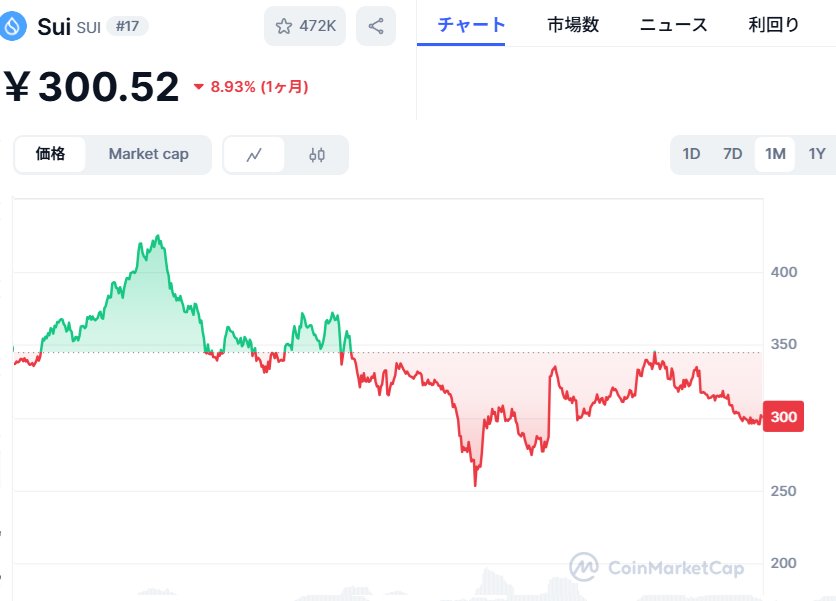Click the Sui coin logo icon

click(x=12, y=26)
